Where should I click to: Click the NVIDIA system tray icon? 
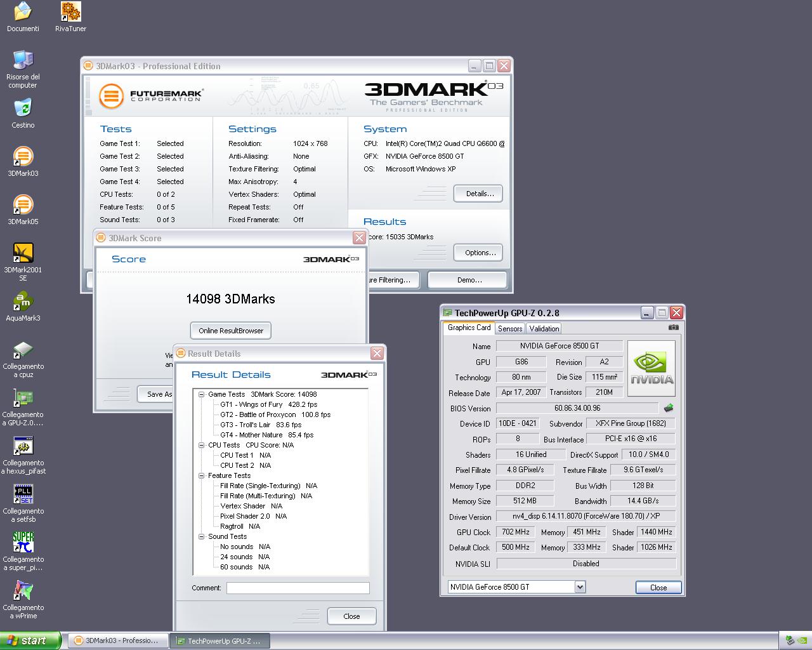click(x=802, y=640)
